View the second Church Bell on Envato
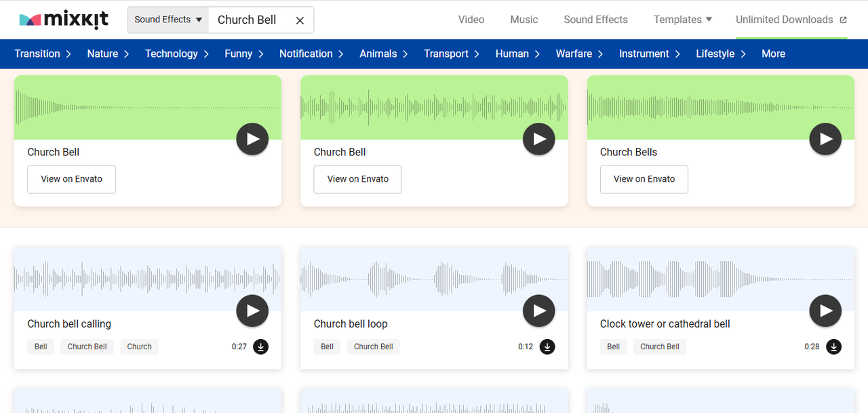This screenshot has height=413, width=868. (357, 179)
